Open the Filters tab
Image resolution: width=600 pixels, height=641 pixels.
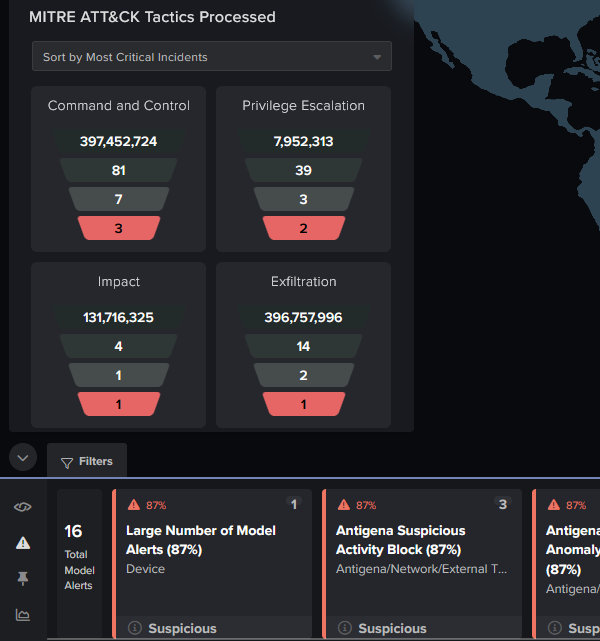87,461
